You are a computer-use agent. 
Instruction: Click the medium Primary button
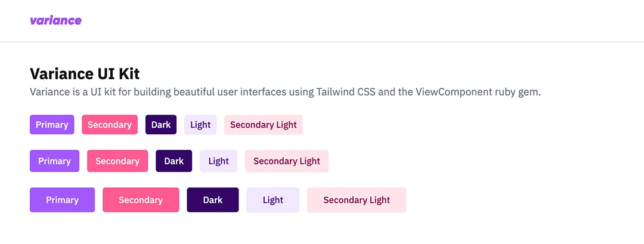(54, 161)
